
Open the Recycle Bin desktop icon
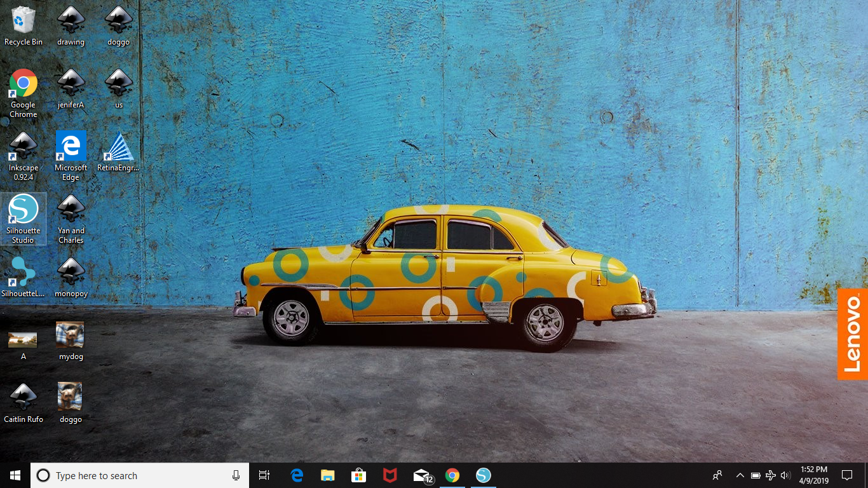24,26
